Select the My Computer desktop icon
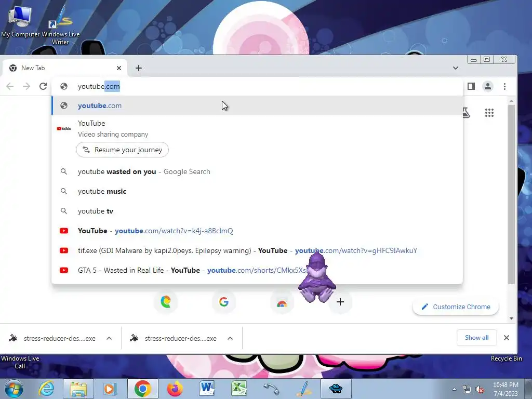The width and height of the screenshot is (532, 399). [x=20, y=21]
